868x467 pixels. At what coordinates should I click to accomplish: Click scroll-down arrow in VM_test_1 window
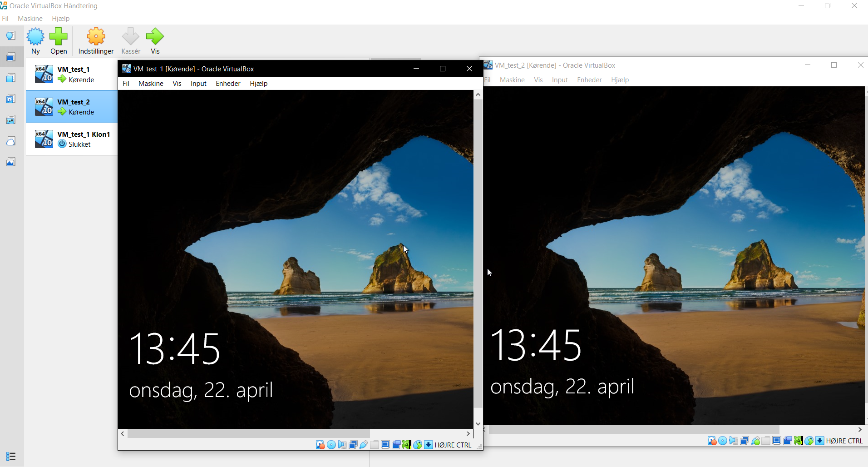click(478, 424)
